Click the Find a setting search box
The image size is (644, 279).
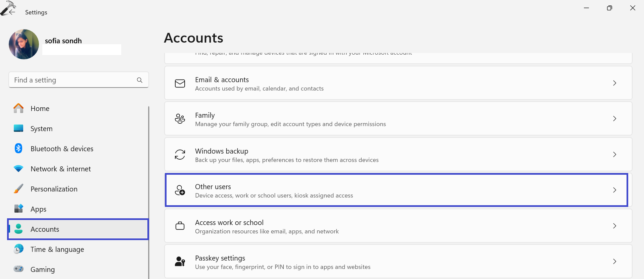click(x=72, y=80)
